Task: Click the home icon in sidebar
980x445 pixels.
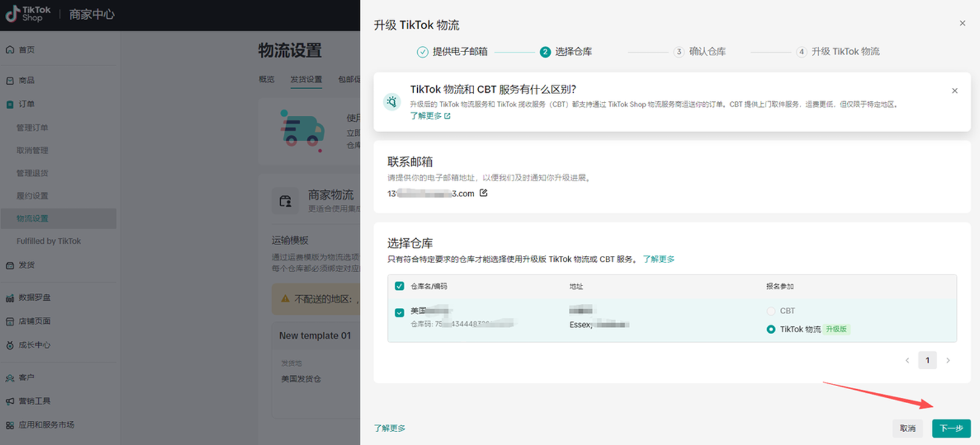Action: pos(10,50)
